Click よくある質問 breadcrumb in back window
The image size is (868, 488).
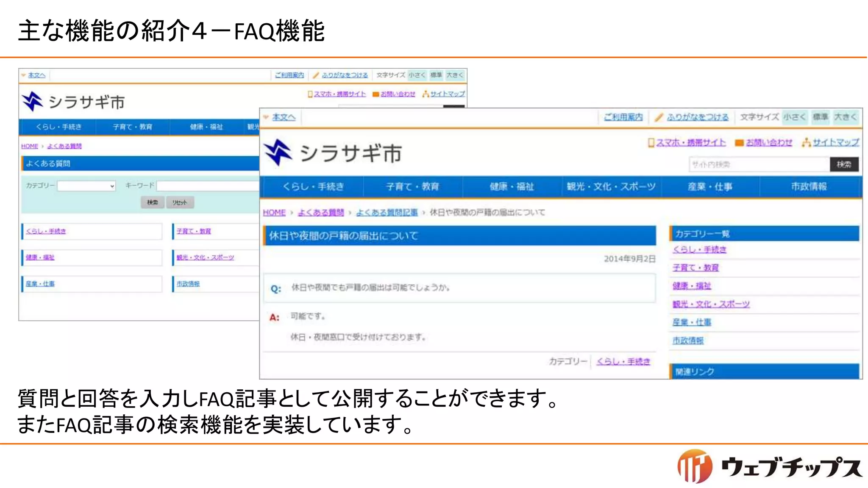tap(64, 146)
